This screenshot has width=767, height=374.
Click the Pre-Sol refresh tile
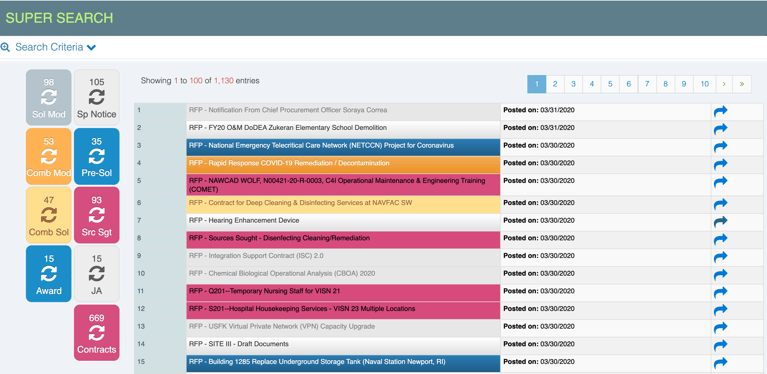pos(96,156)
